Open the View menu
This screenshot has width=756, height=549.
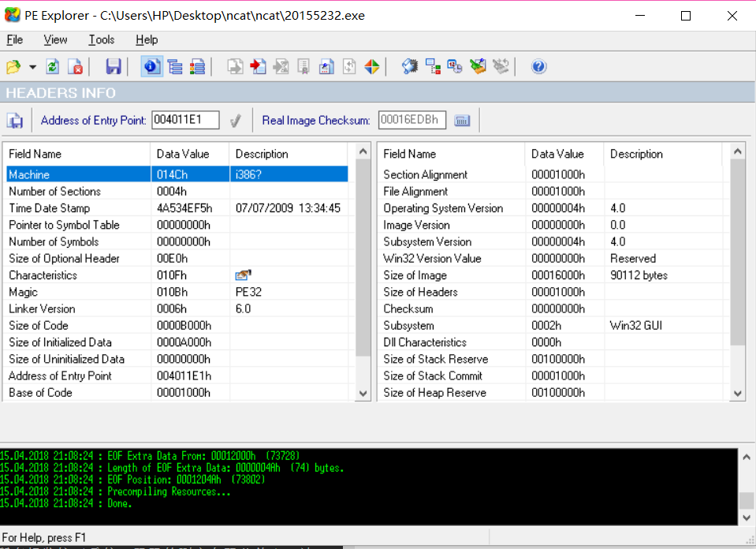[x=55, y=39]
